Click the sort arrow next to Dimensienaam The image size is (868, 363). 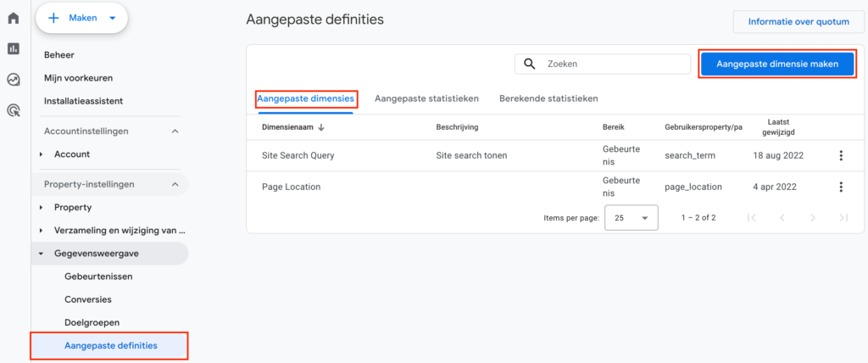321,127
